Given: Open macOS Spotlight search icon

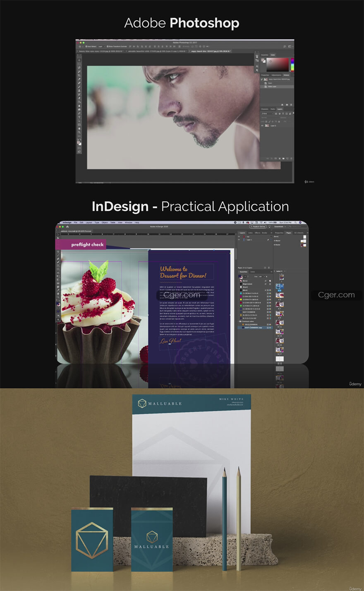Looking at the screenshot, I should pyautogui.click(x=295, y=222).
